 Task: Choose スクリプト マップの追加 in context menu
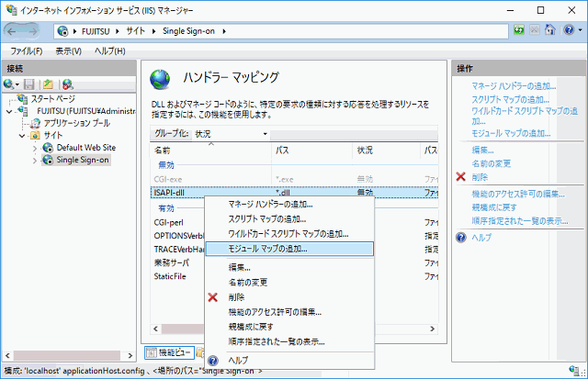tap(289, 219)
